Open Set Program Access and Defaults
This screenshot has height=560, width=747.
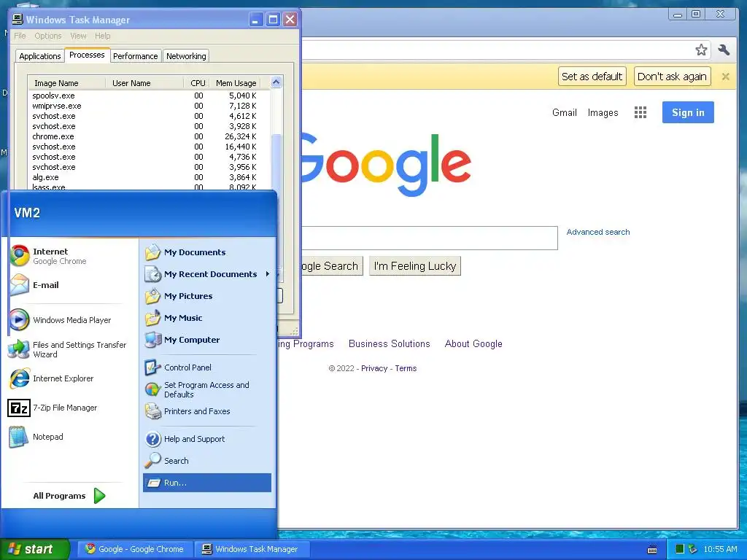206,389
